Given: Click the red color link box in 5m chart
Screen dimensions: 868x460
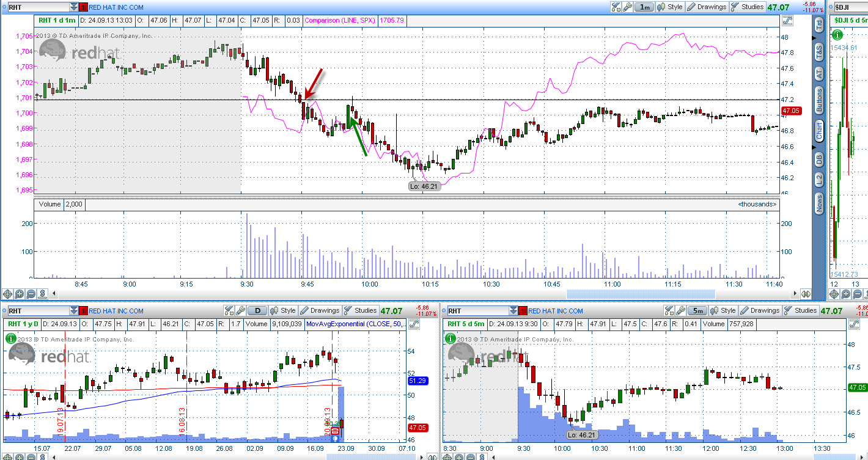Looking at the screenshot, I should click(x=521, y=311).
